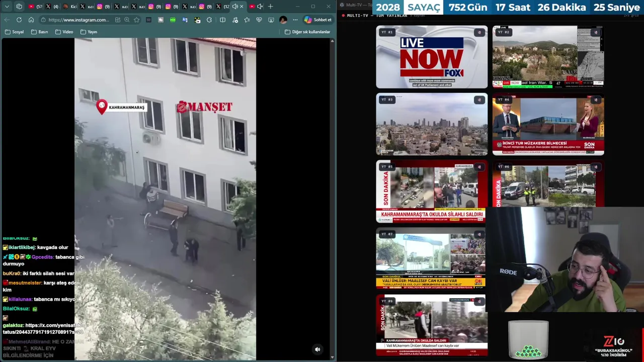Click the media music-note toolbar icon
Screen dimensions: 644x362
(235, 20)
